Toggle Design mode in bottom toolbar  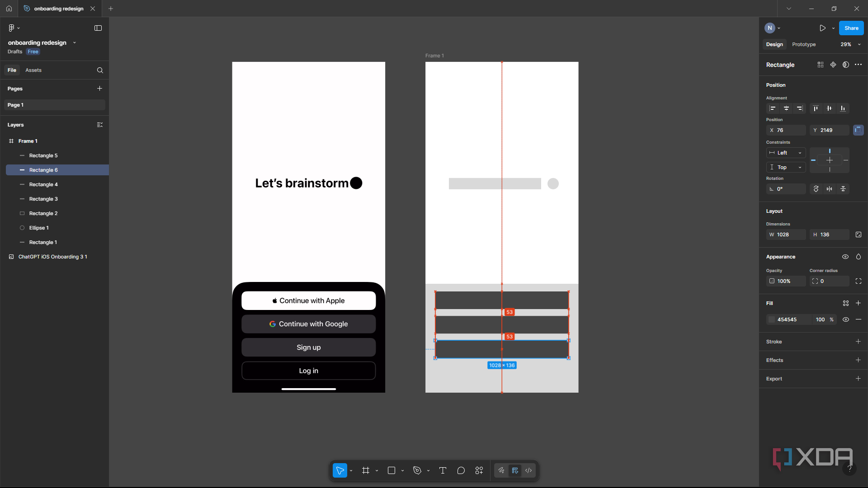pos(515,470)
